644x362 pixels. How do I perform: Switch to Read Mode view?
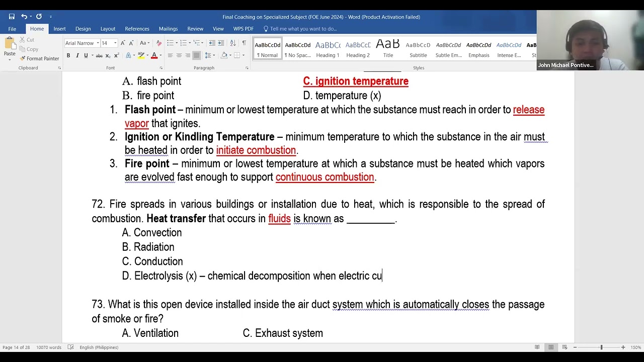tap(537, 347)
